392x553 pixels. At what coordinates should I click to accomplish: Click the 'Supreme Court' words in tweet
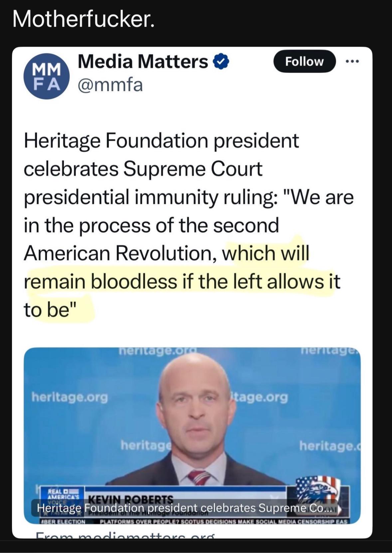coord(193,169)
